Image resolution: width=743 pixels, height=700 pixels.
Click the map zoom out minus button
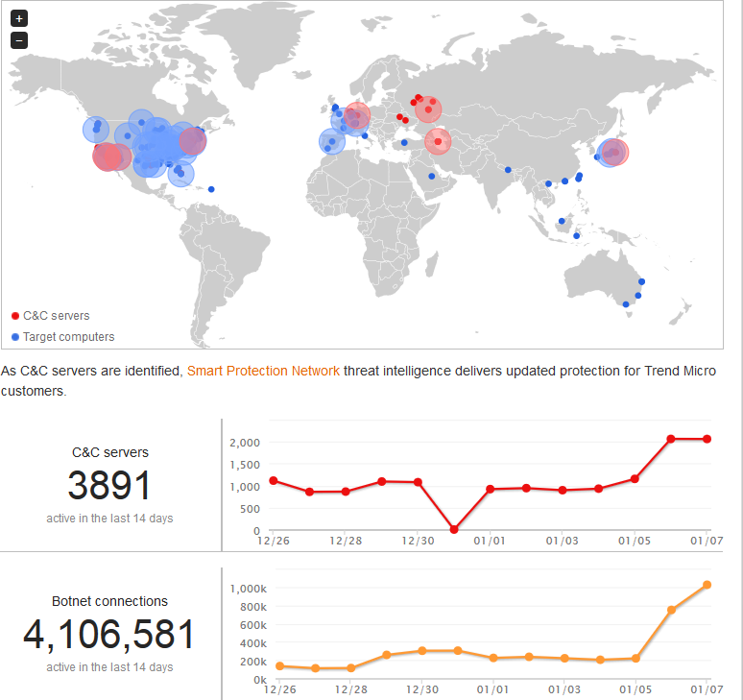[19, 40]
